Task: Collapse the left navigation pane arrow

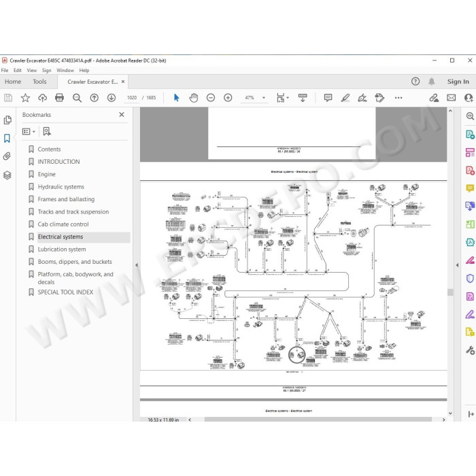Action: pos(137,265)
